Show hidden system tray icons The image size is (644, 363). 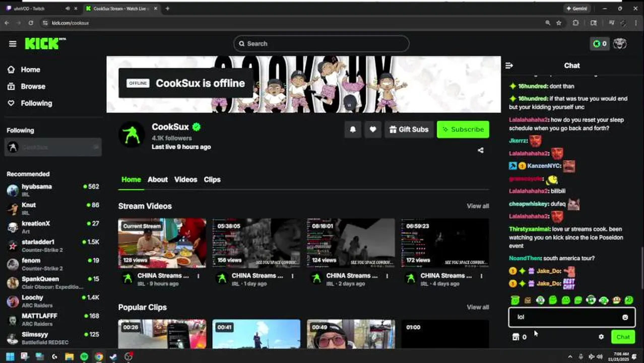pos(570,357)
